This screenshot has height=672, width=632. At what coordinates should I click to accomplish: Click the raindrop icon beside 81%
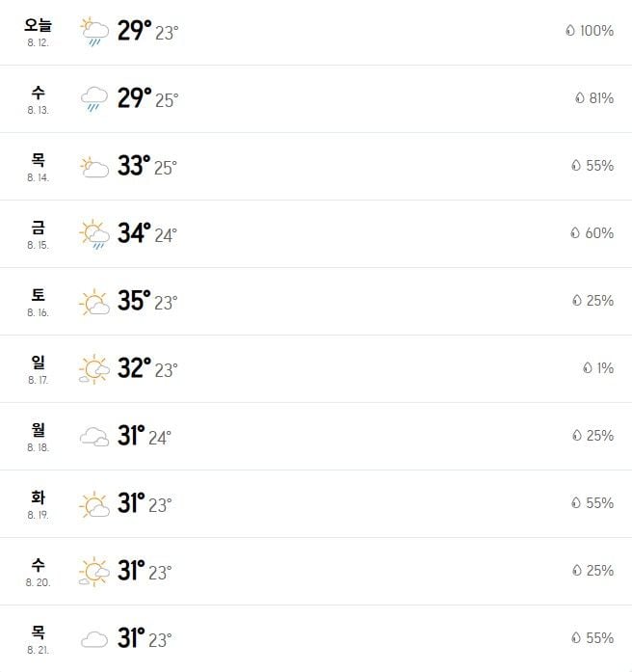pyautogui.click(x=580, y=97)
